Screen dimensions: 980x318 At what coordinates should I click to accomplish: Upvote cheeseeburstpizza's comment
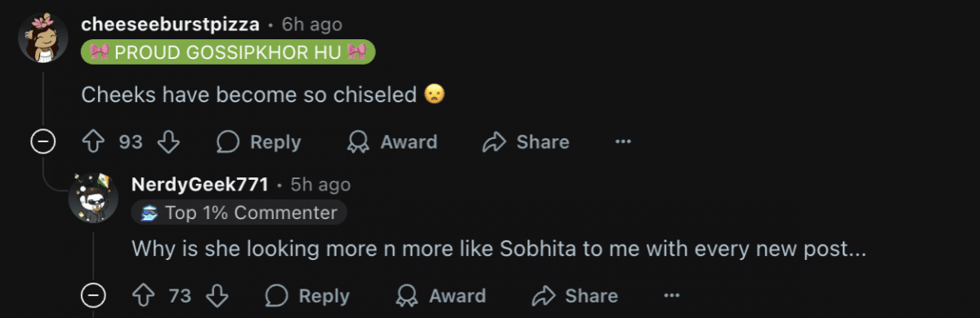(x=93, y=142)
